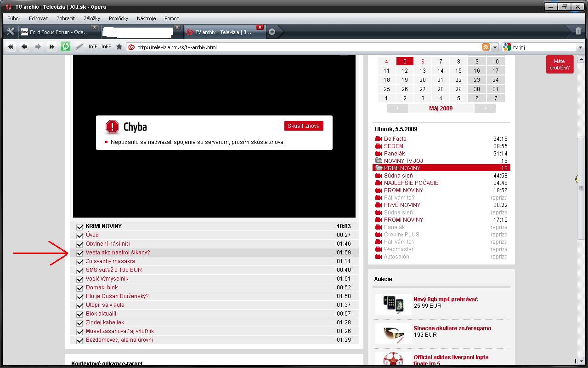The image size is (588, 368).
Task: Open the RSS feed icon in address bar
Action: click(x=486, y=47)
